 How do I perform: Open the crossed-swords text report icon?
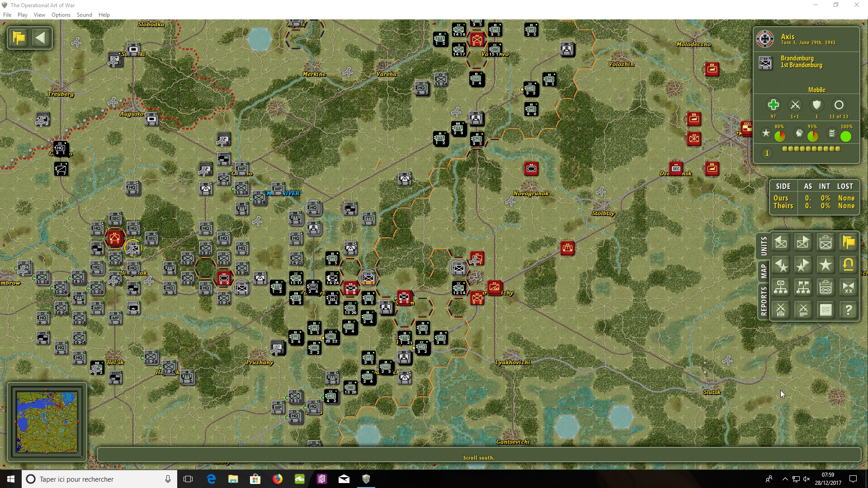[803, 310]
